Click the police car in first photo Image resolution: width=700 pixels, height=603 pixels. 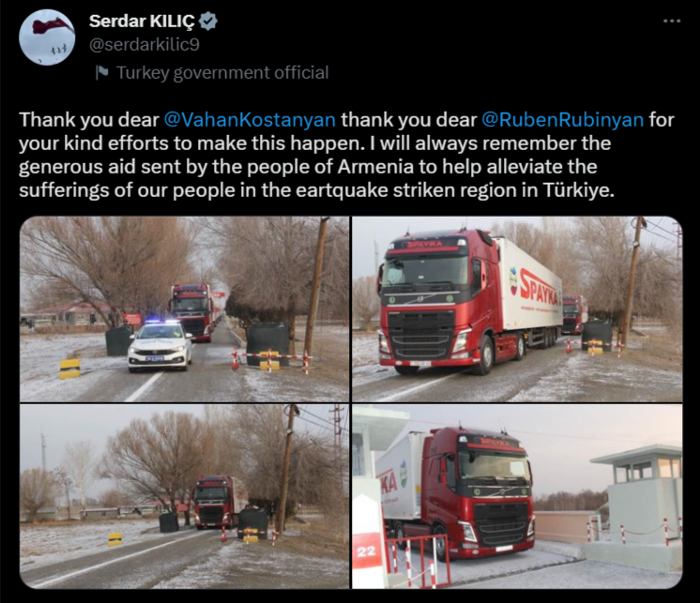160,346
